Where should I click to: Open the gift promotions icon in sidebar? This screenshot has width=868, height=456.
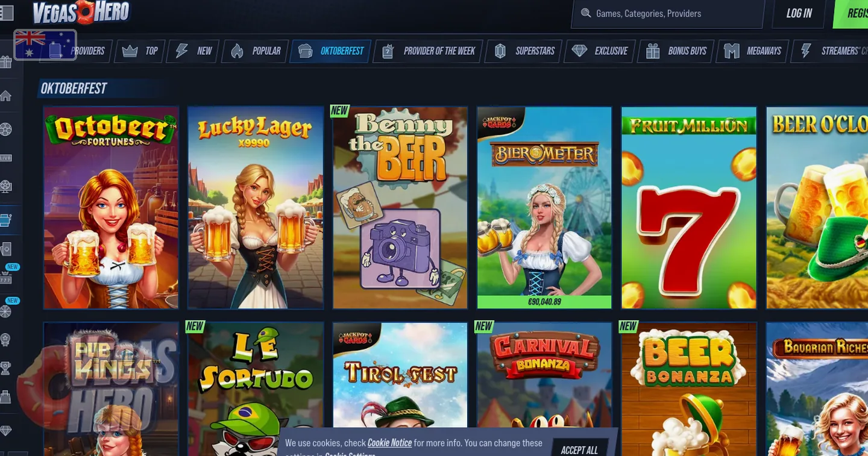tap(5, 62)
